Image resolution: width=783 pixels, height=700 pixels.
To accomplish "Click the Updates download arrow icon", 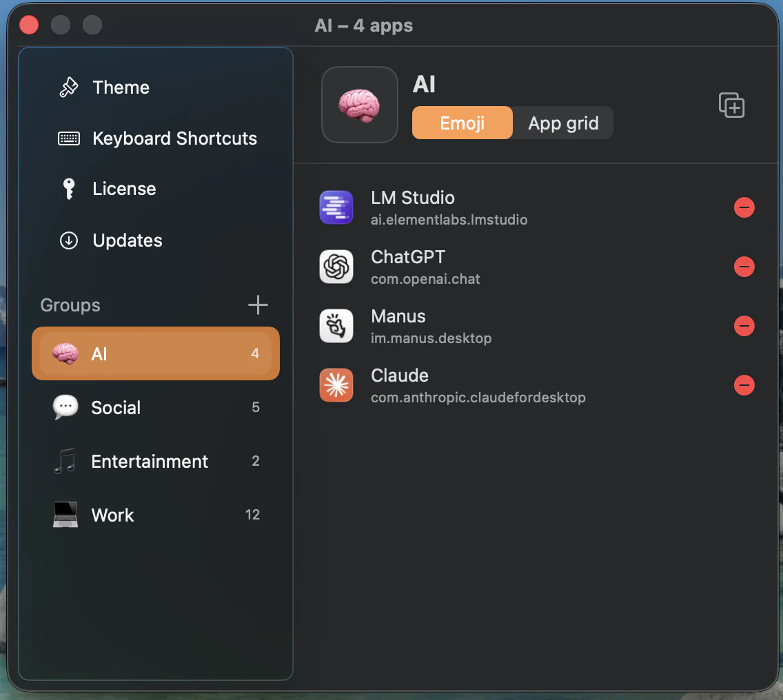I will click(x=69, y=240).
